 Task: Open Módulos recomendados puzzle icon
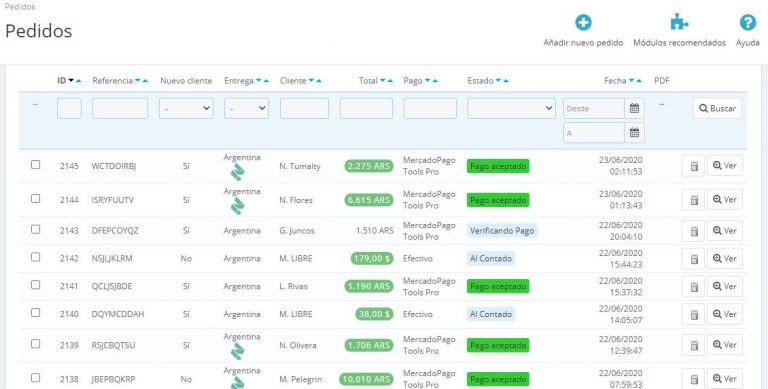tap(679, 23)
